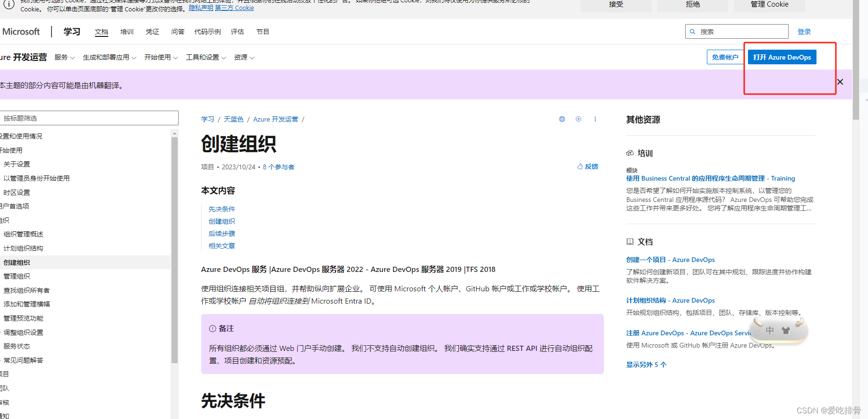Go to the 问答 navigation item

(178, 32)
